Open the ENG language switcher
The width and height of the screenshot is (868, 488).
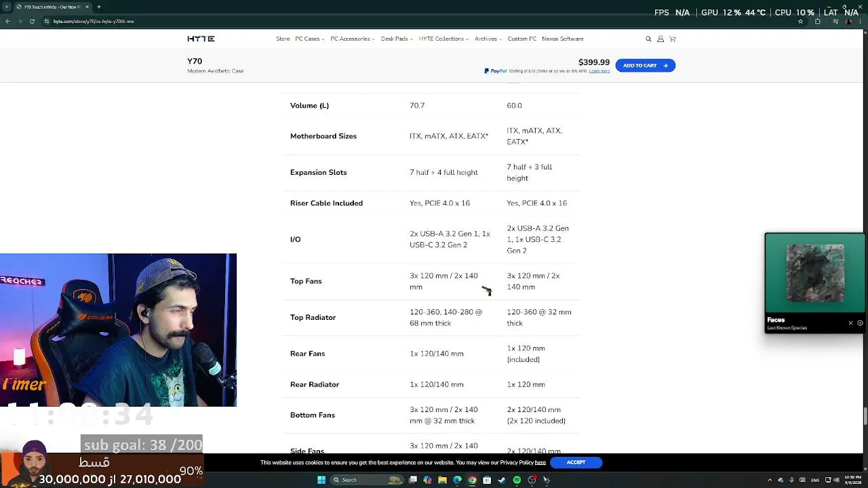pyautogui.click(x=815, y=481)
